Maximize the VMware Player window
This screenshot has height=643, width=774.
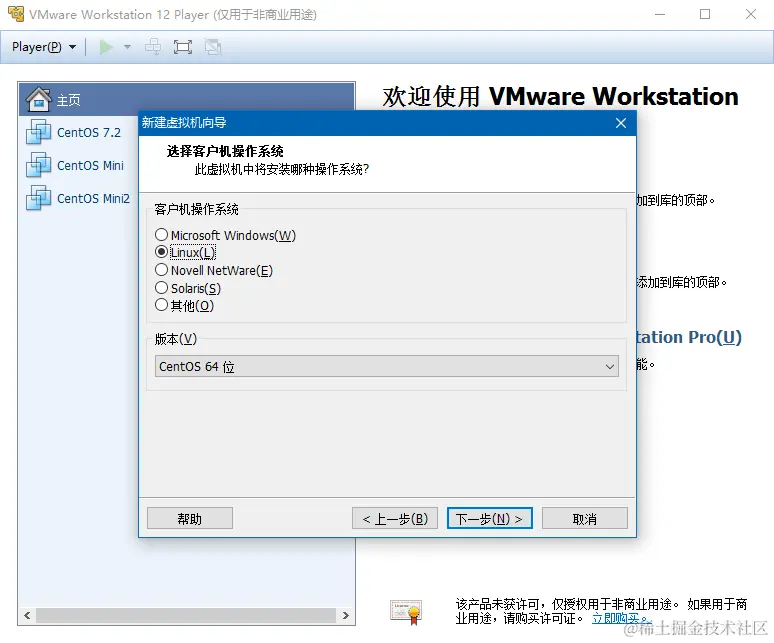705,14
